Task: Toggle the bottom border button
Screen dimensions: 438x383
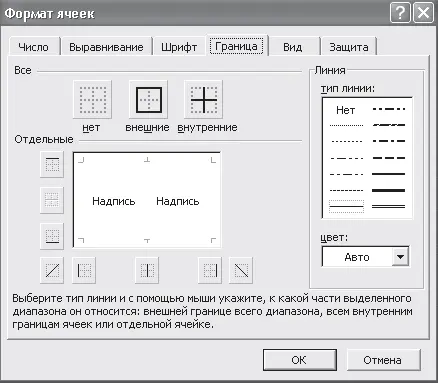Action: 52,236
